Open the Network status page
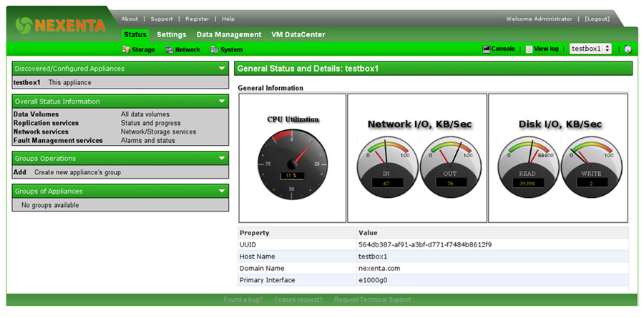 click(182, 49)
